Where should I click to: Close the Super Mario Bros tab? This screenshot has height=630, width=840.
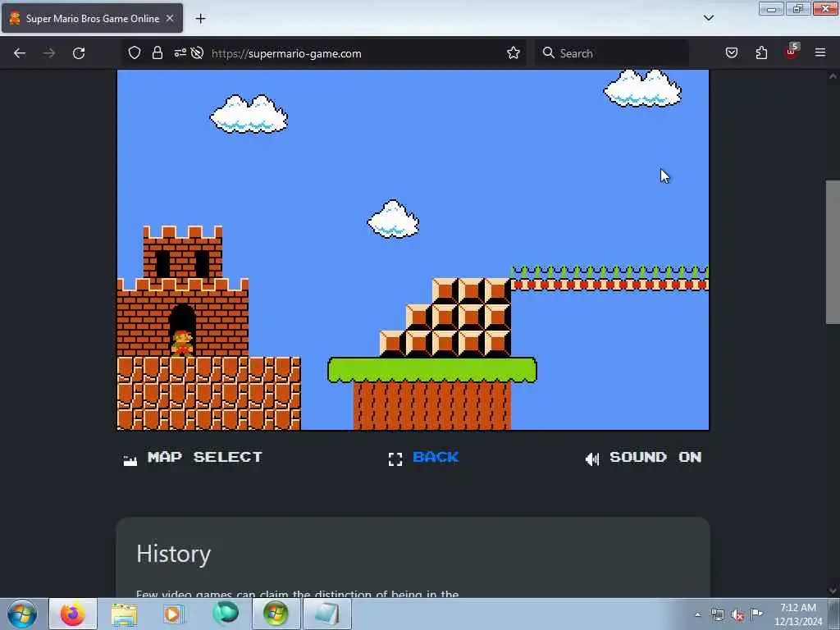point(170,18)
